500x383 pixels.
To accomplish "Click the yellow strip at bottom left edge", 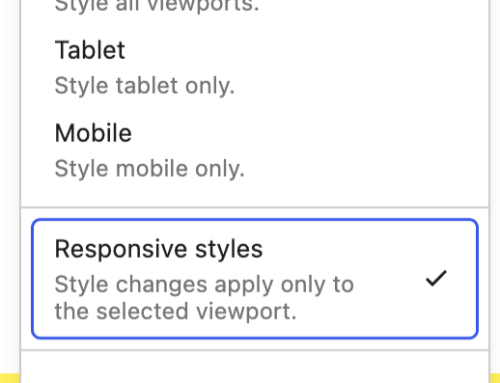I will pyautogui.click(x=10, y=378).
